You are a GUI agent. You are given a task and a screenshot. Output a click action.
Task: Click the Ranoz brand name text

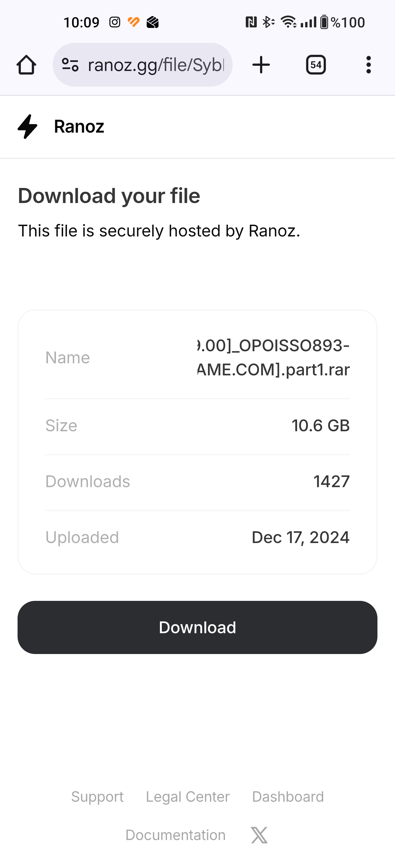[79, 127]
